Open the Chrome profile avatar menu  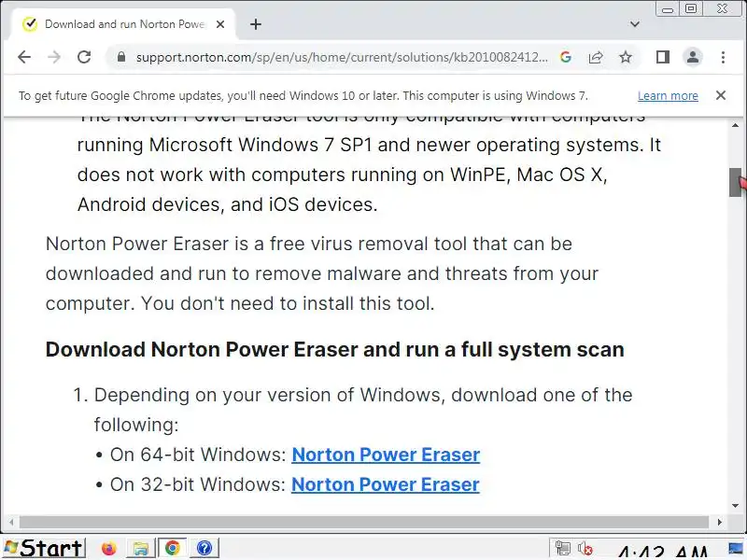693,57
